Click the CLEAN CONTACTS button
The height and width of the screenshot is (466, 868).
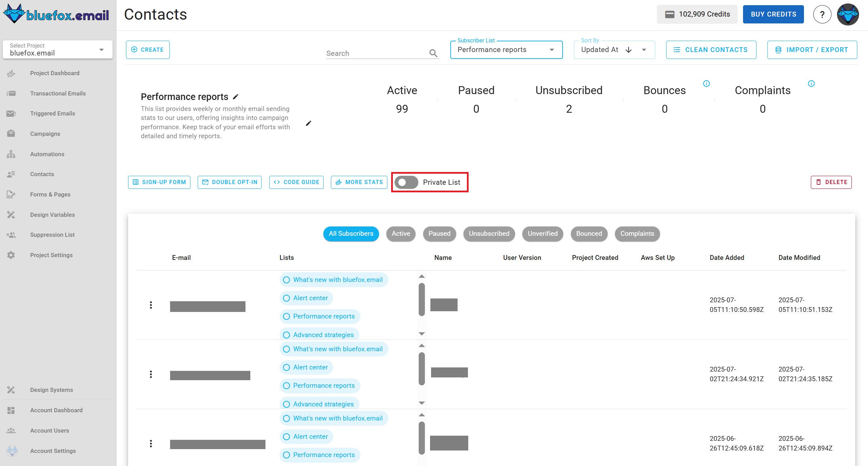pos(711,50)
